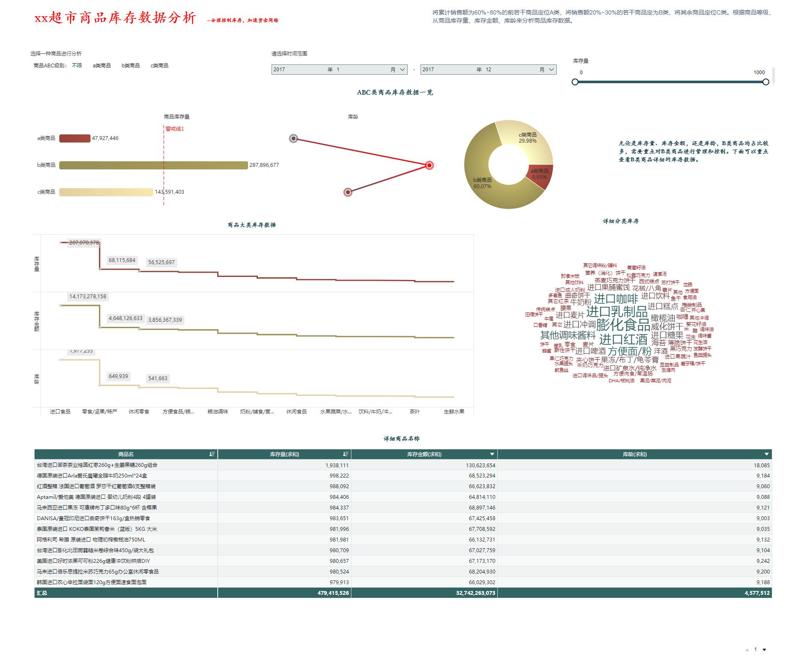Screen dimensions: 812x655
Task: Open the 库存金额(求和) column filter arrow
Action: [x=492, y=454]
